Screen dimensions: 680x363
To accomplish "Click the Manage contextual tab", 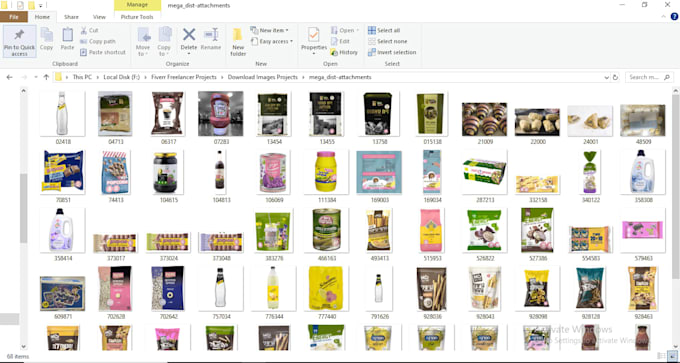I will [137, 5].
